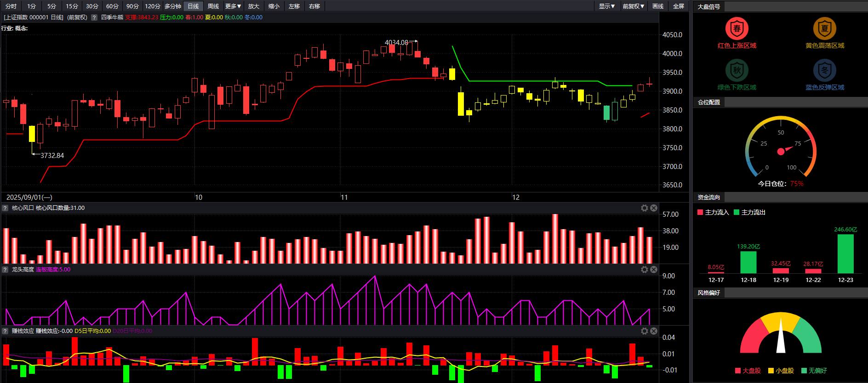Open the 前复权 adjustment dropdown
The height and width of the screenshot is (383, 868).
[634, 6]
